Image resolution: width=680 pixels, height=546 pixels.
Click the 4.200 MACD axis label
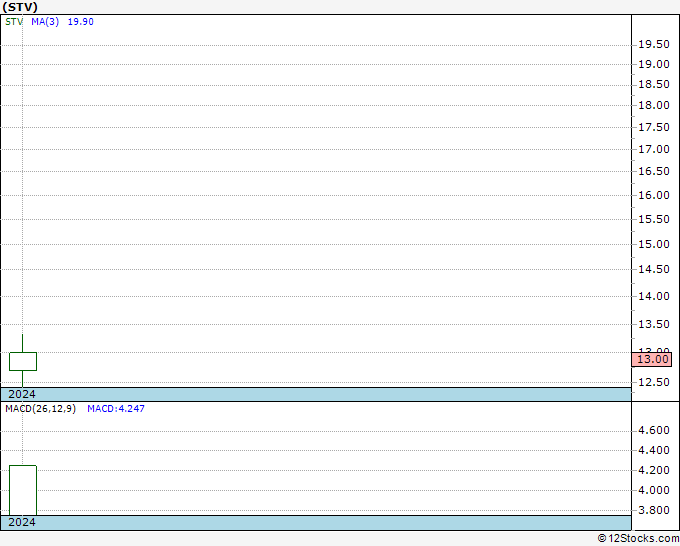coord(654,470)
